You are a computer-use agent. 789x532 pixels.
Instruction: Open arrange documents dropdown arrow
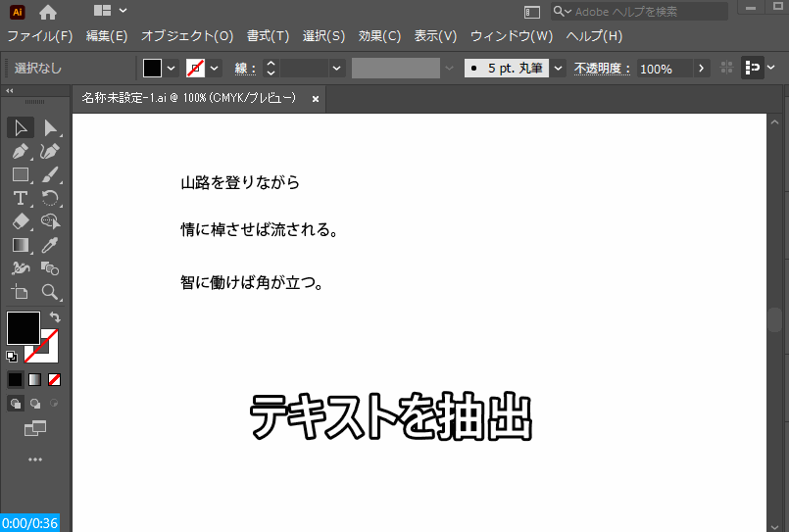[x=123, y=11]
